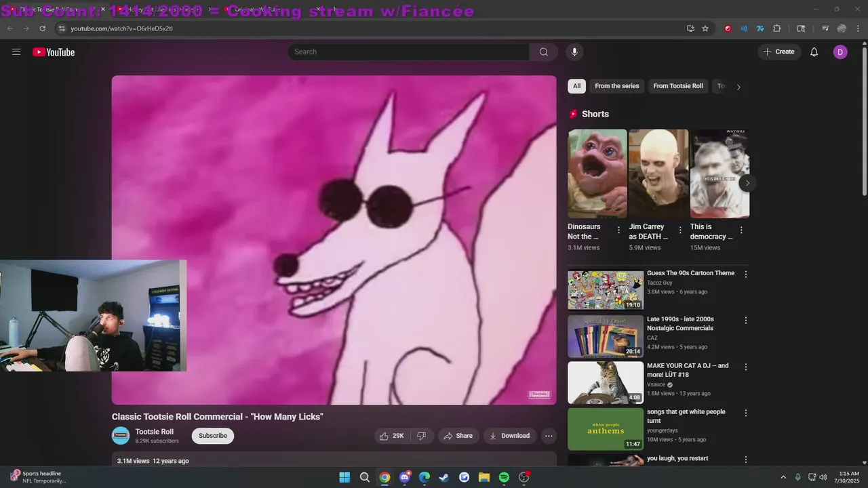Click the video title text
Image resolution: width=868 pixels, height=488 pixels.
pyautogui.click(x=218, y=417)
